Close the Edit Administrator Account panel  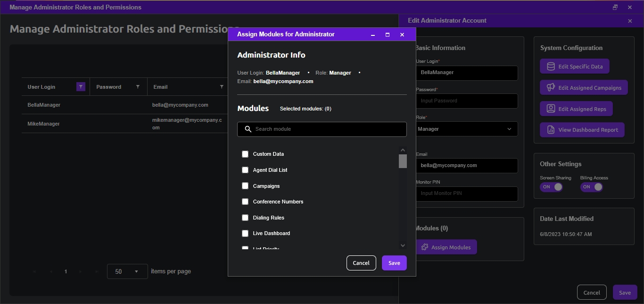pyautogui.click(x=630, y=21)
